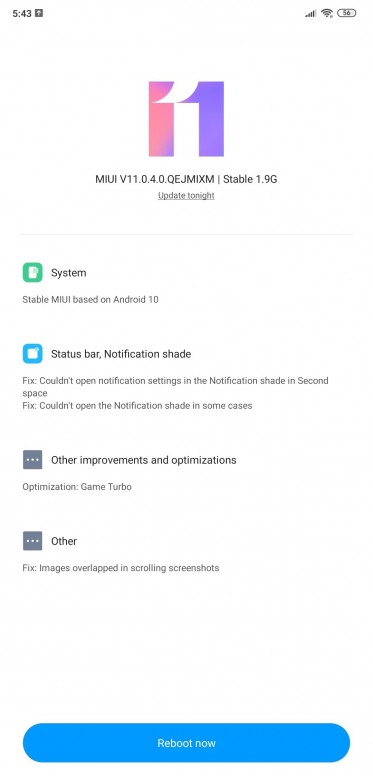Viewport: 373px width, 776px height.
Task: Tap the 5:43 clock text
Action: [22, 14]
